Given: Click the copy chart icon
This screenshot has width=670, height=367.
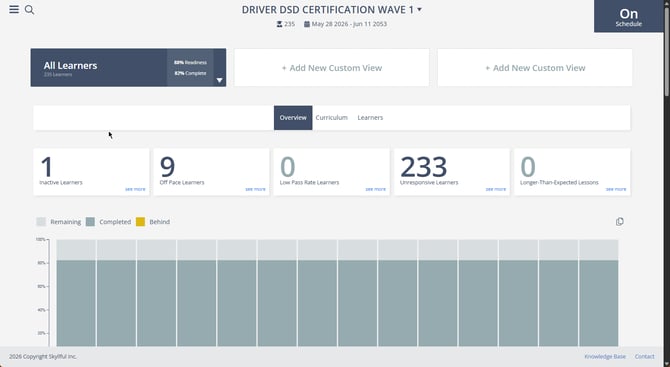Looking at the screenshot, I should 620,221.
